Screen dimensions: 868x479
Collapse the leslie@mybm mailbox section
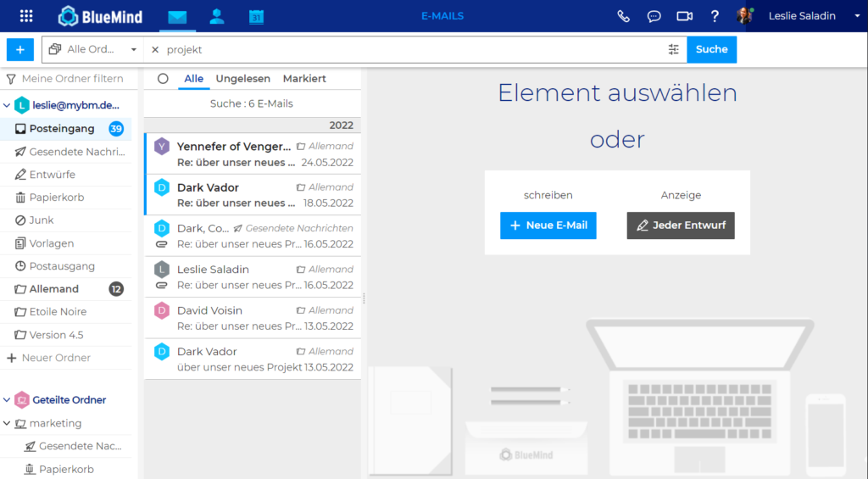8,105
